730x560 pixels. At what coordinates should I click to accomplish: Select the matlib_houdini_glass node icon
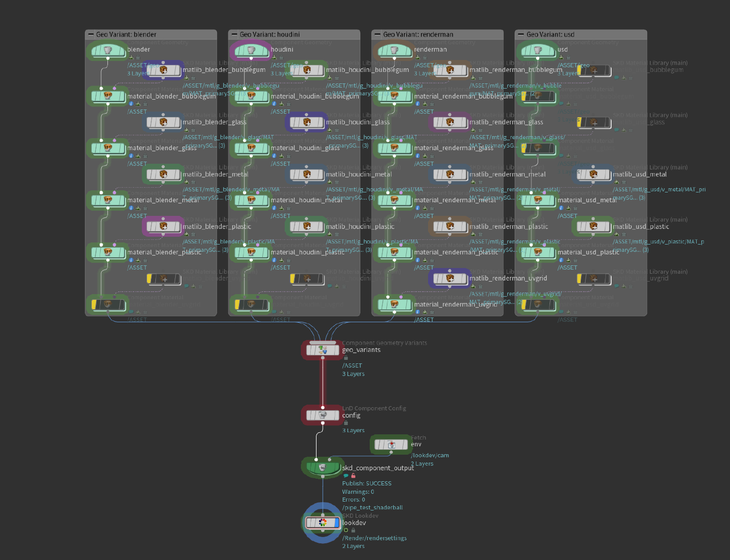point(307,122)
